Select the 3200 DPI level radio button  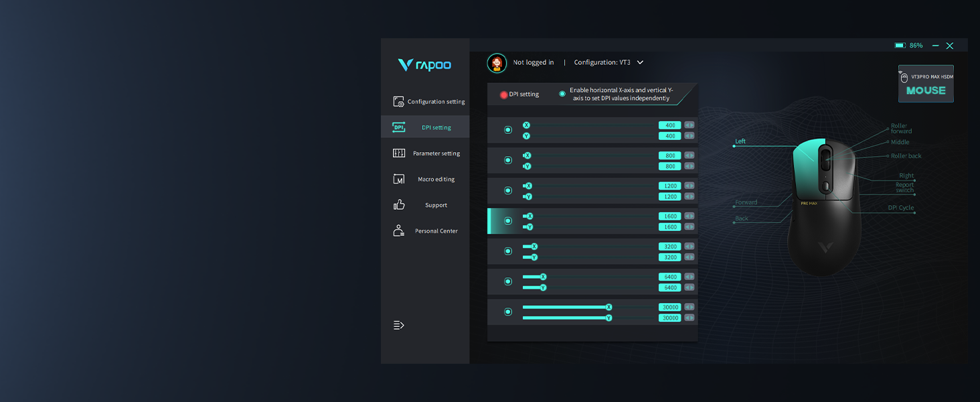tap(508, 251)
